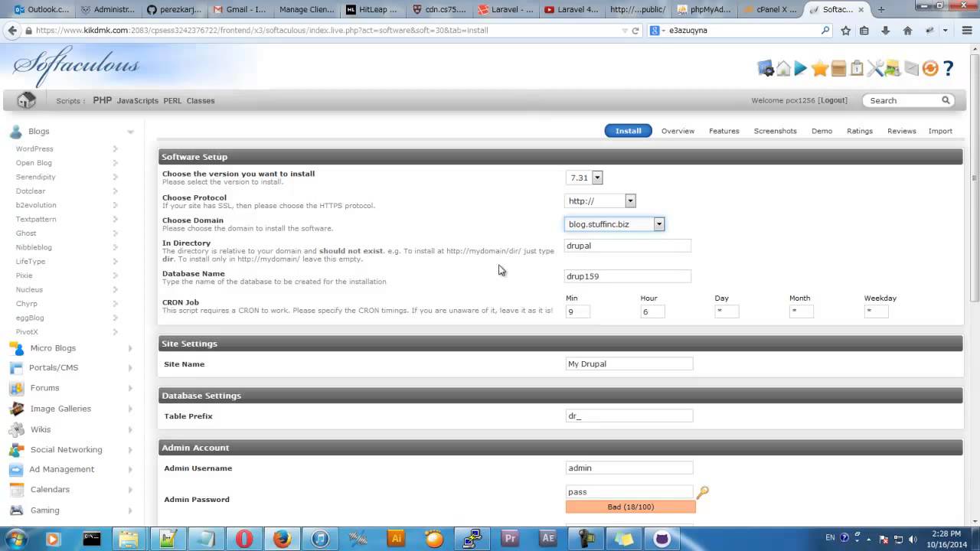The height and width of the screenshot is (551, 980).
Task: Generate random password with key icon
Action: tap(703, 492)
